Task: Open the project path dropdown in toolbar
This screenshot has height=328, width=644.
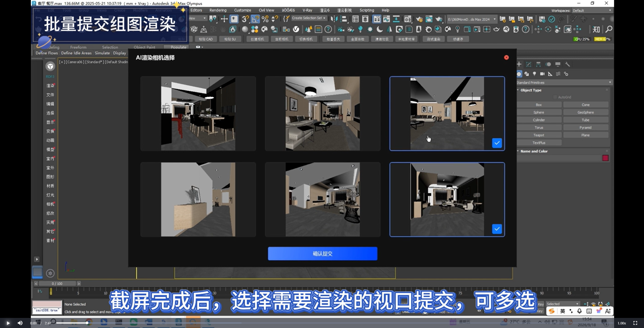Action: tap(472, 19)
